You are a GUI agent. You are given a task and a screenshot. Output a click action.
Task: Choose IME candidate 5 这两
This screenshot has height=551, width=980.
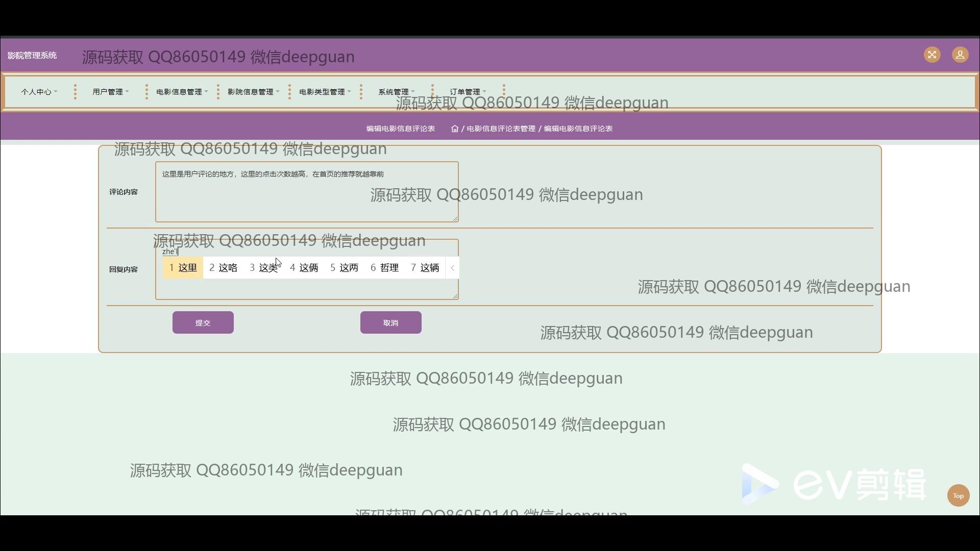coord(344,268)
